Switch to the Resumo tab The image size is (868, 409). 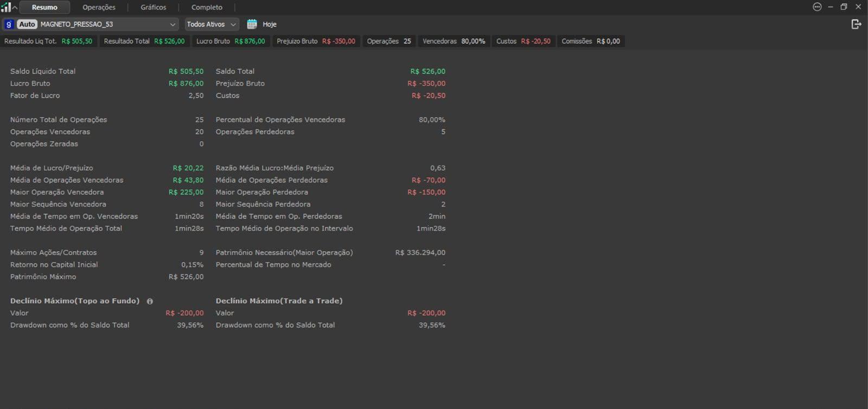(x=44, y=7)
